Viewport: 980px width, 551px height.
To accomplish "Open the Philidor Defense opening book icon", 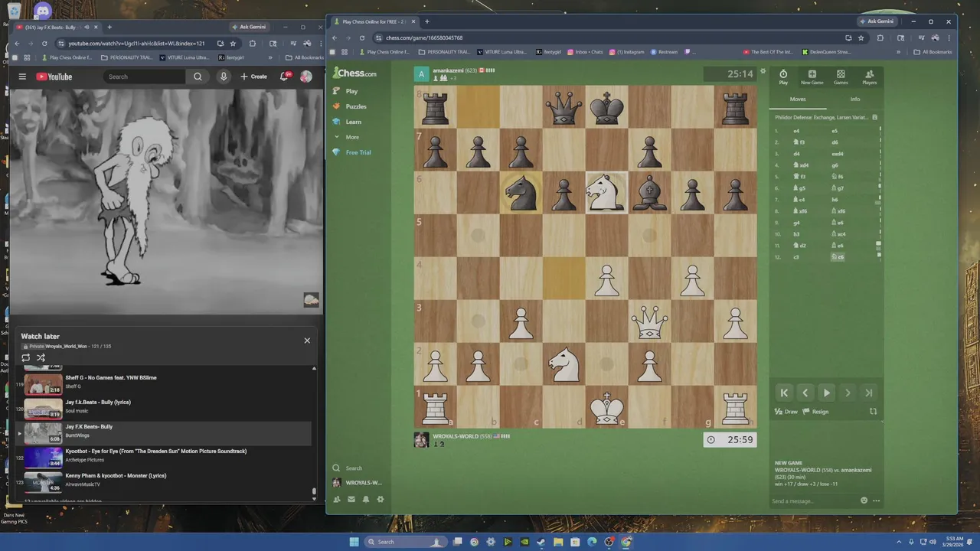I will (x=875, y=118).
